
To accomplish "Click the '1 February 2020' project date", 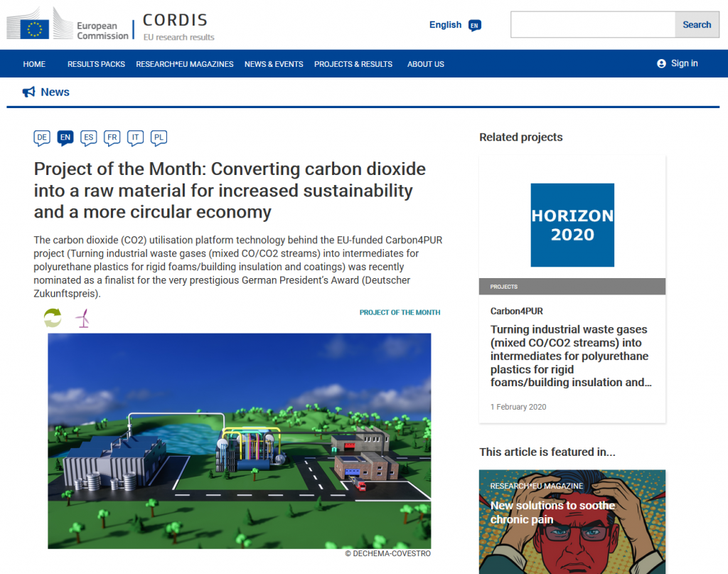I will (x=518, y=407).
